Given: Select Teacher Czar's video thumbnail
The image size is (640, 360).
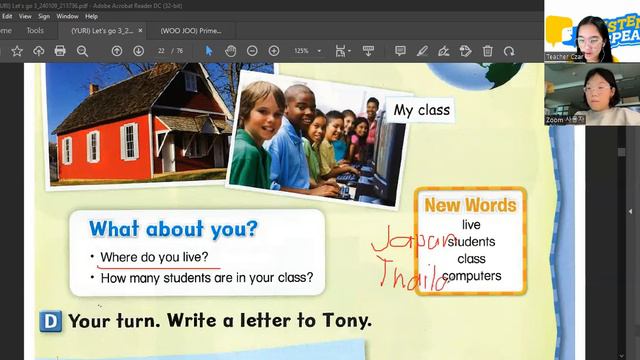Looking at the screenshot, I should click(592, 31).
